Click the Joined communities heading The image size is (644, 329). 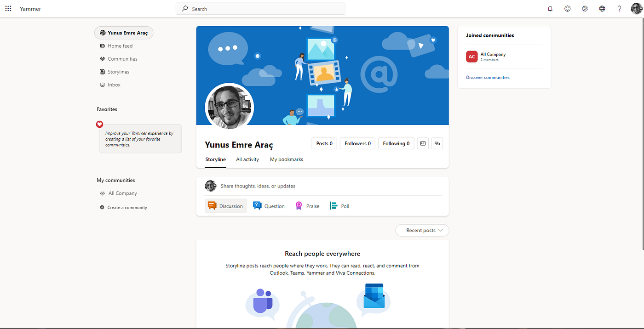pos(490,35)
